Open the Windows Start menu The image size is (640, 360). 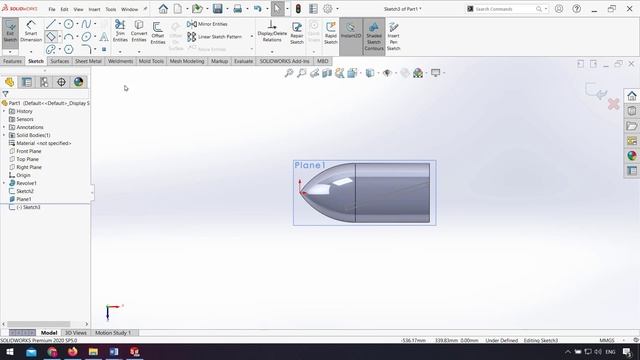click(10, 351)
